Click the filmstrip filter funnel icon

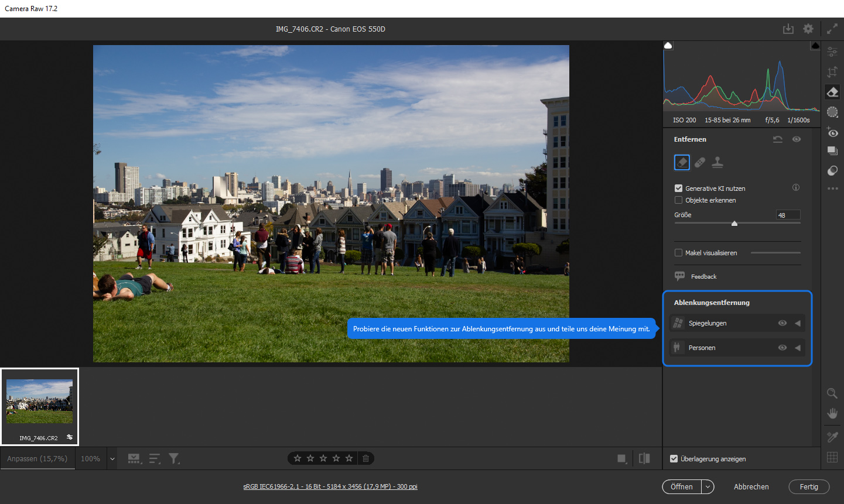(174, 459)
